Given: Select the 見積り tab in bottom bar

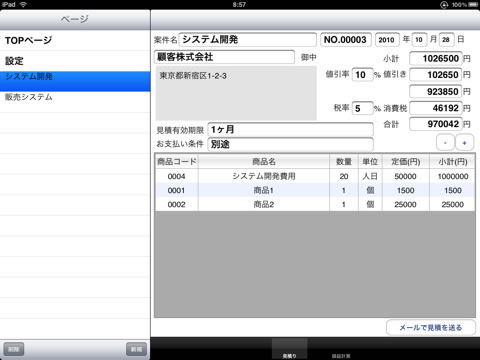Looking at the screenshot, I should tap(289, 349).
